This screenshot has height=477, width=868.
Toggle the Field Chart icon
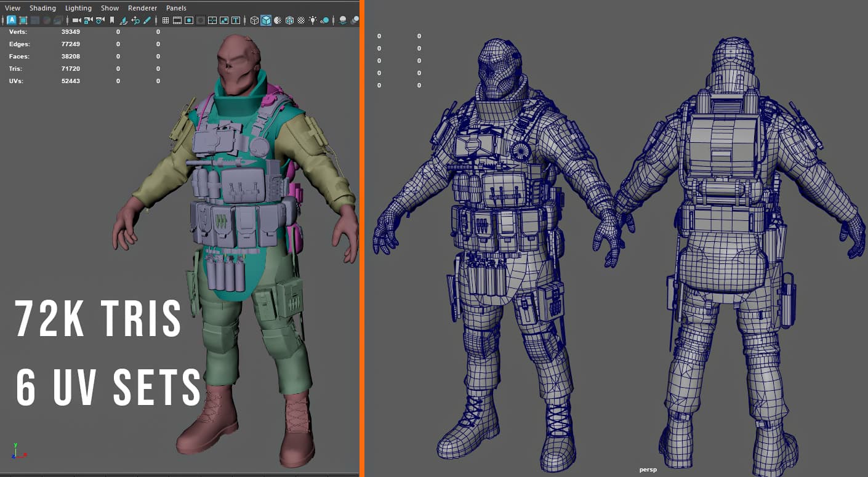point(212,20)
